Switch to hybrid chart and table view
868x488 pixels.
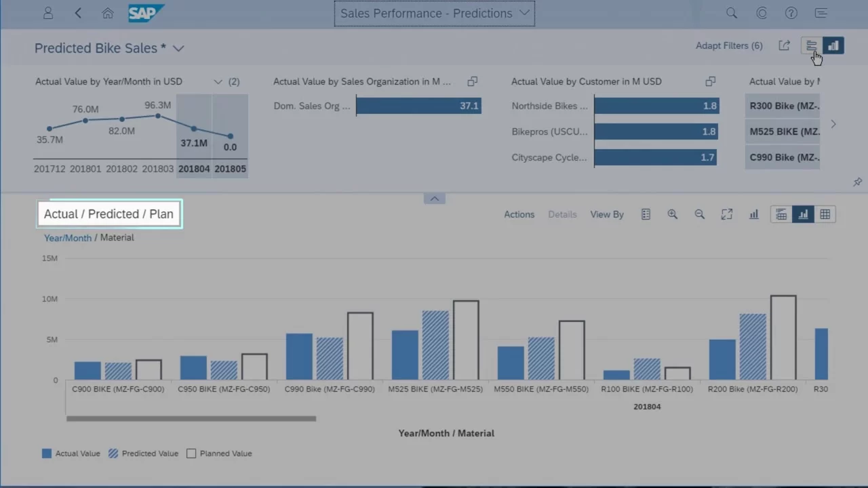781,214
